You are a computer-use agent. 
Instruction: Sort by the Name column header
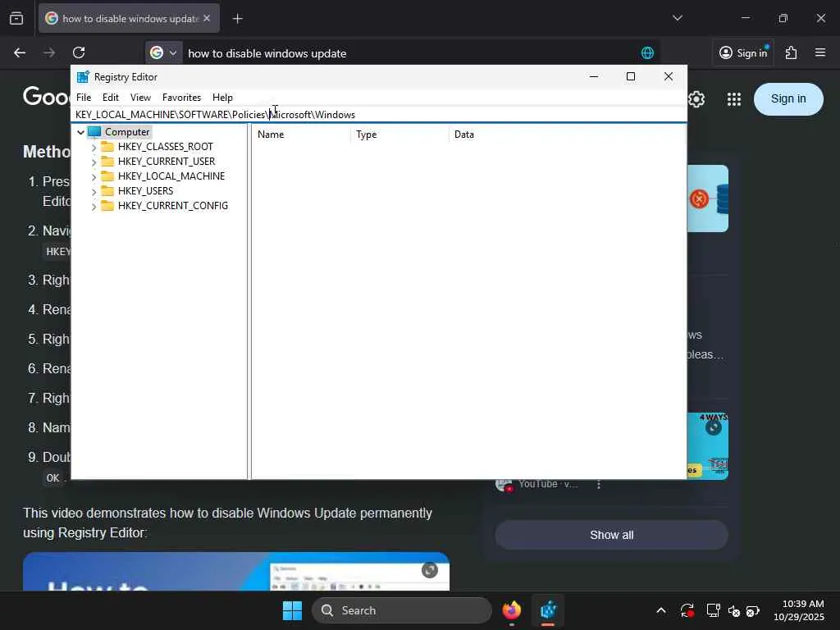[x=301, y=135]
